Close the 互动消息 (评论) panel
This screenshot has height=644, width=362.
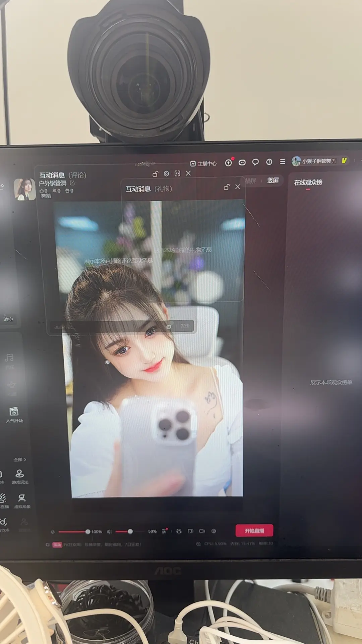tap(188, 173)
